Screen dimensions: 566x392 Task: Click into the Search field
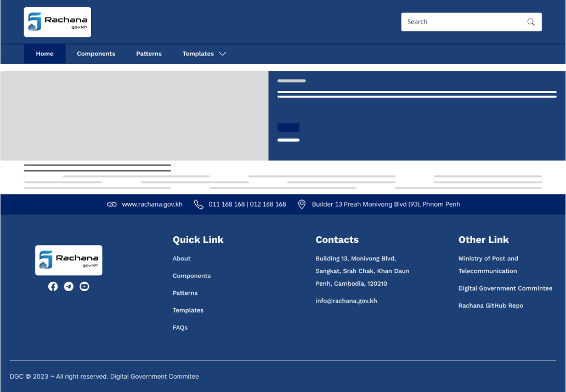(x=461, y=22)
